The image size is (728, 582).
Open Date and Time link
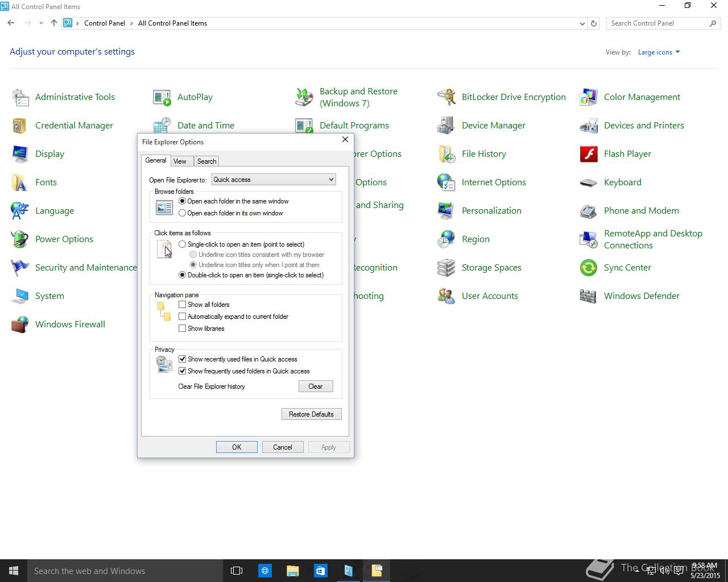(x=205, y=126)
